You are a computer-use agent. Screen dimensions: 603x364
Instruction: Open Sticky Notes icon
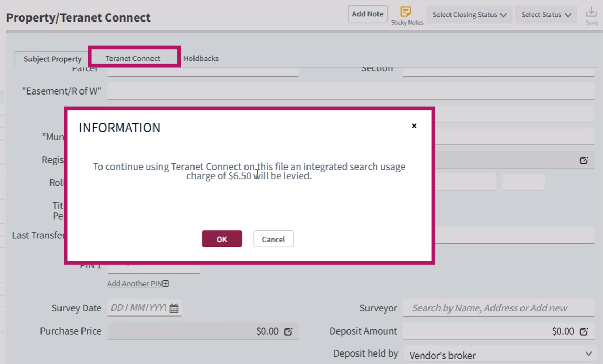[x=405, y=12]
